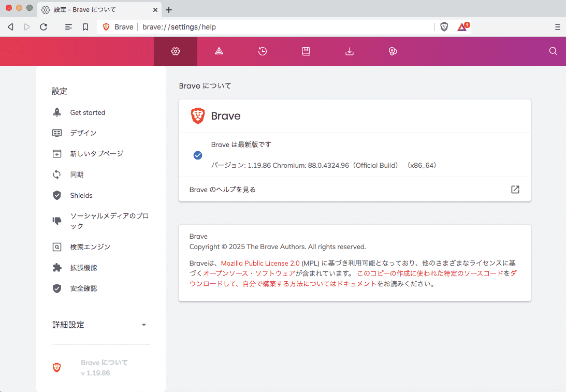Open the reader mode lines icon
Image resolution: width=566 pixels, height=392 pixels.
click(68, 27)
